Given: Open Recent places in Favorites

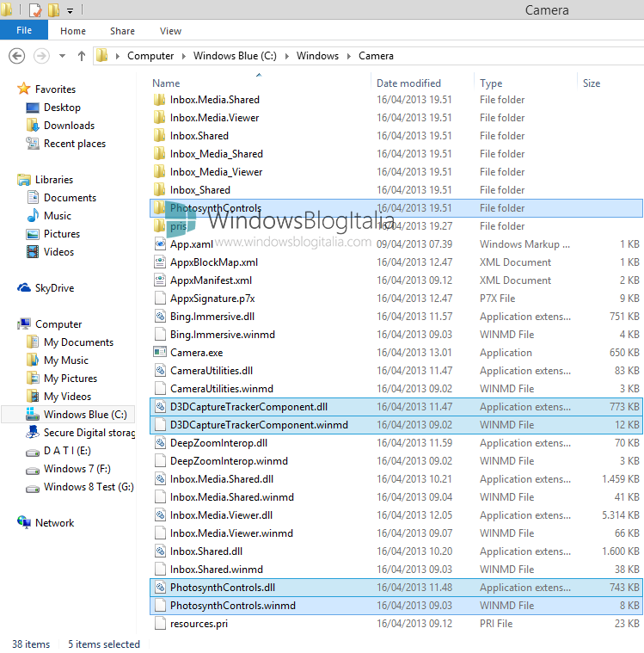Looking at the screenshot, I should coord(75,144).
